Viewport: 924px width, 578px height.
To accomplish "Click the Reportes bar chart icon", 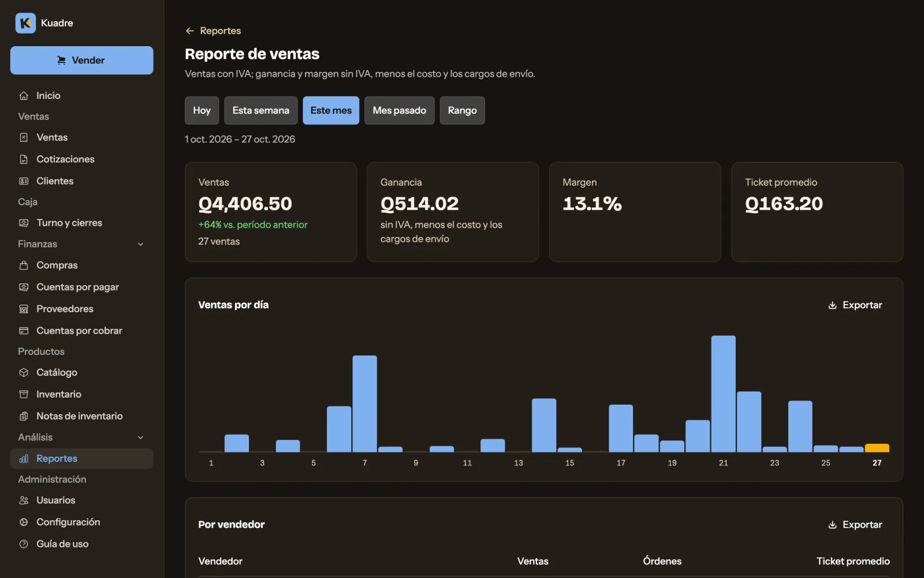I will point(24,458).
